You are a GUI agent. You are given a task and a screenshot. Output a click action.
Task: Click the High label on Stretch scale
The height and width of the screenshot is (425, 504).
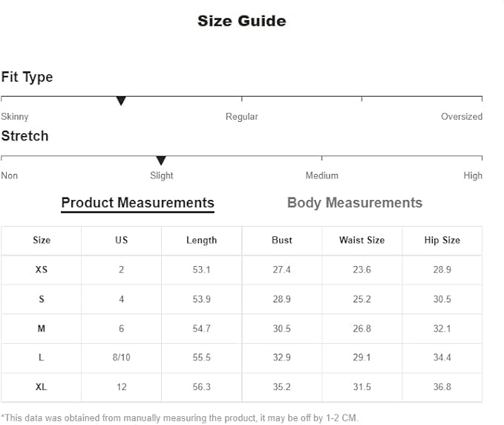coord(473,176)
